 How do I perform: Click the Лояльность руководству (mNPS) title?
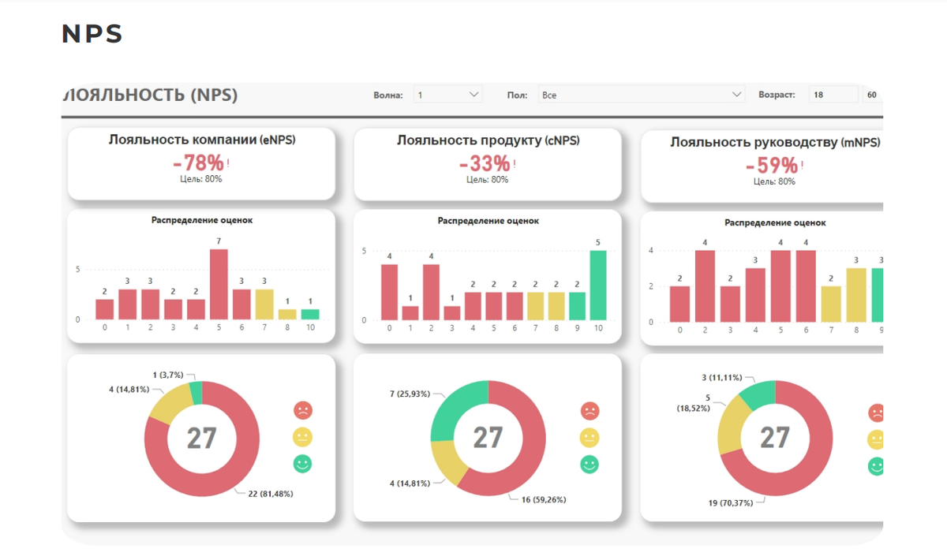pos(775,142)
